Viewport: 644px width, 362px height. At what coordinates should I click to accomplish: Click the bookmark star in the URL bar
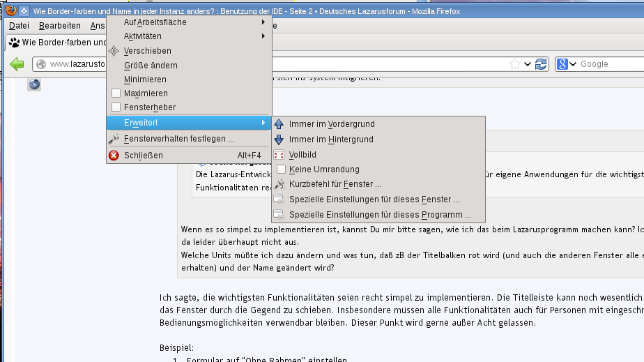pyautogui.click(x=515, y=64)
